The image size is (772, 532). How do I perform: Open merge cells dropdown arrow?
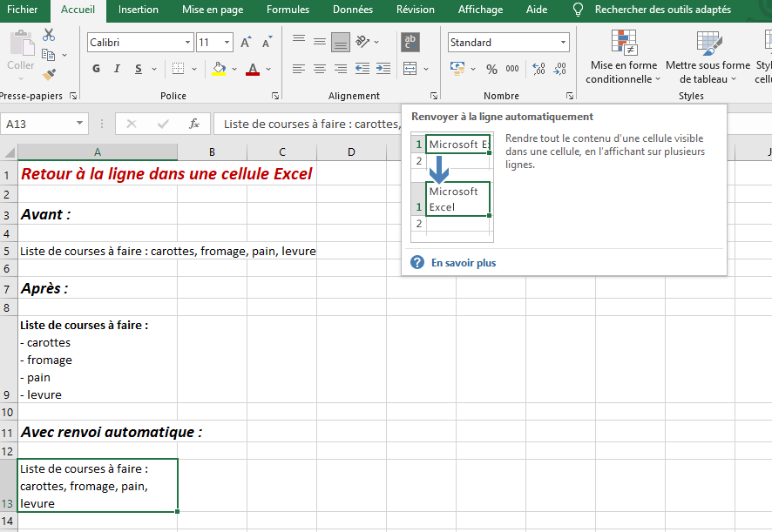pyautogui.click(x=426, y=70)
